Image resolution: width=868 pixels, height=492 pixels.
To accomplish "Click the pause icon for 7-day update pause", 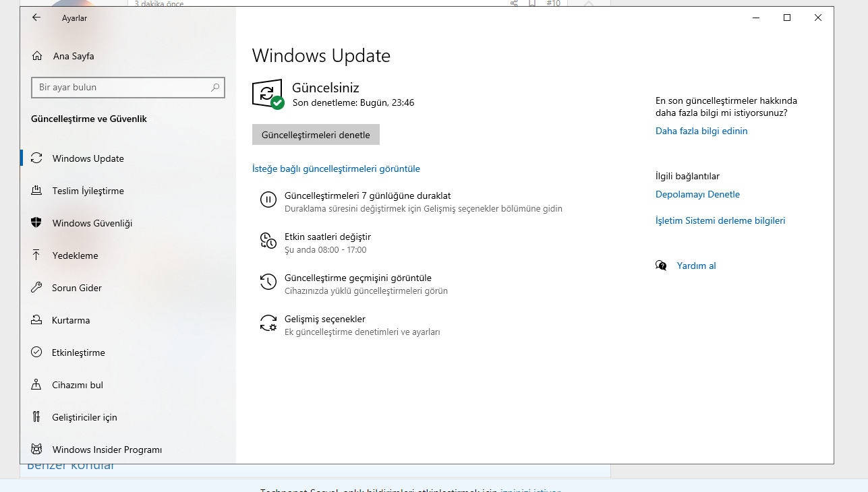I will [x=268, y=199].
